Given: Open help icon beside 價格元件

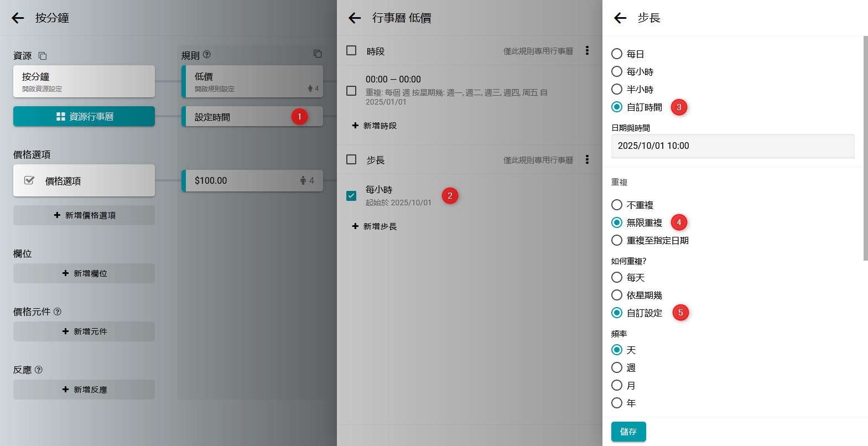Looking at the screenshot, I should tap(58, 312).
